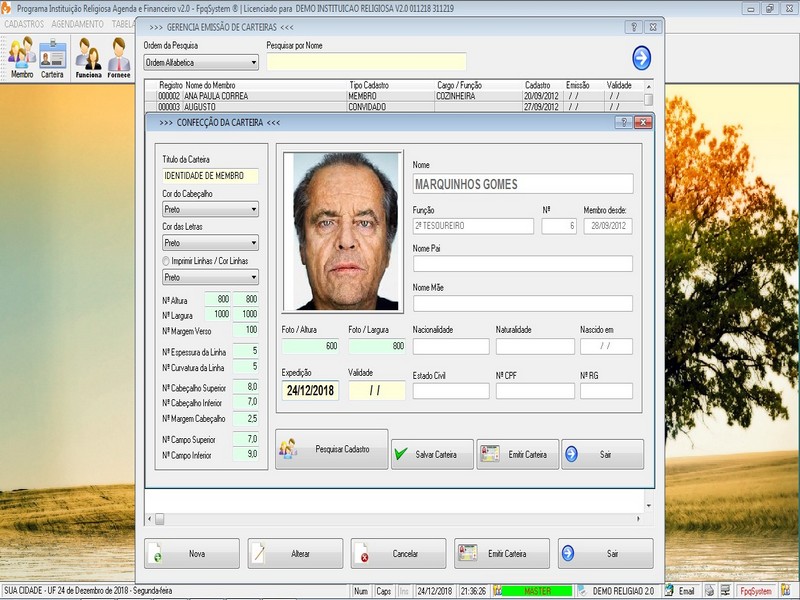Click Emitir Carteira in the Confecção dialog

(518, 454)
